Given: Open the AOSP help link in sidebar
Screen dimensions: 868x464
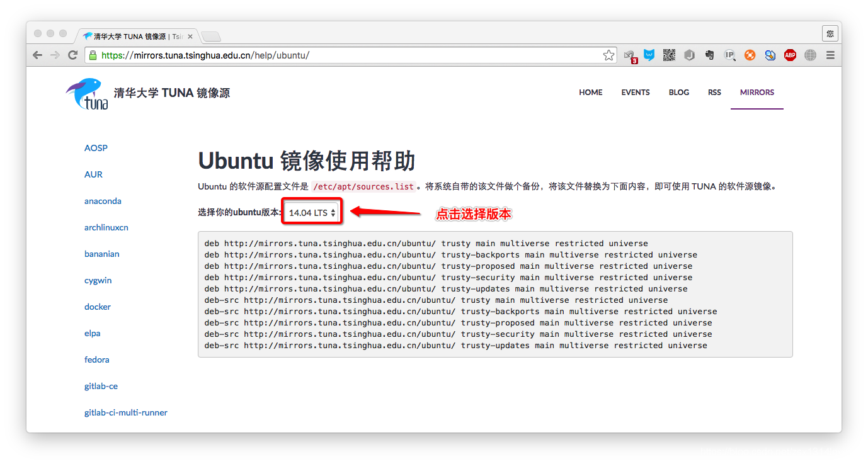Looking at the screenshot, I should click(x=96, y=148).
